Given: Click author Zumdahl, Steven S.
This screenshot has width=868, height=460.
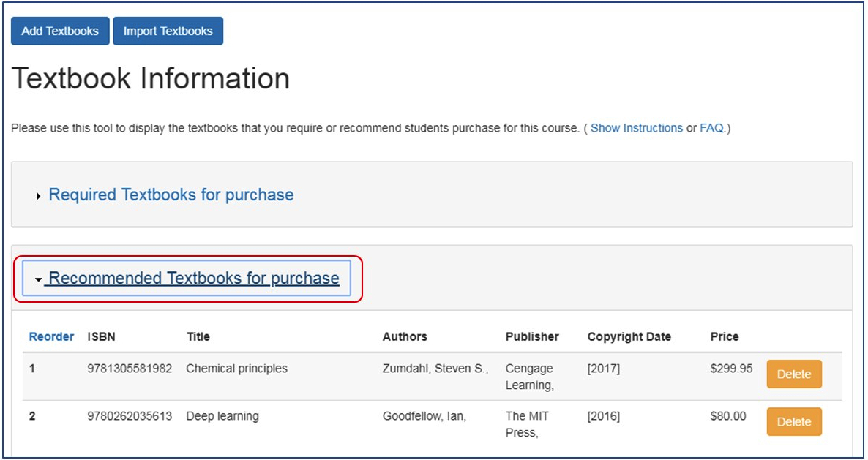Looking at the screenshot, I should tap(435, 369).
